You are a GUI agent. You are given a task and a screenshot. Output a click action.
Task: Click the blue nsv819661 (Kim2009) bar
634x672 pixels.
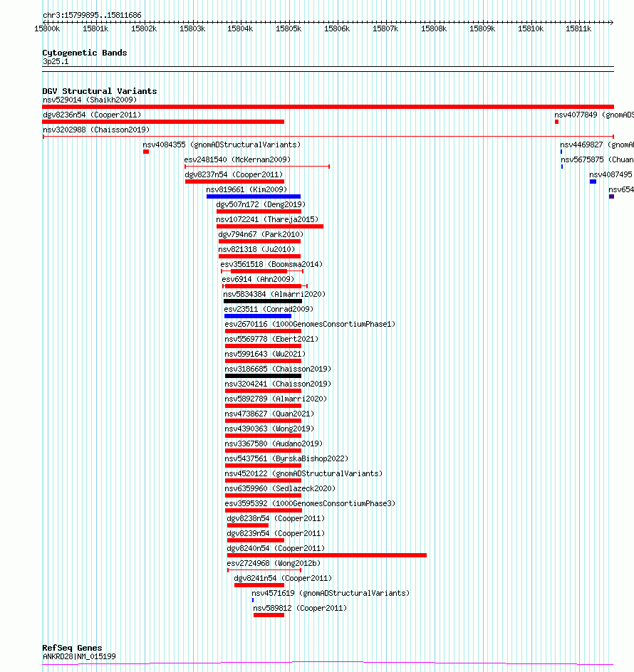pyautogui.click(x=254, y=196)
